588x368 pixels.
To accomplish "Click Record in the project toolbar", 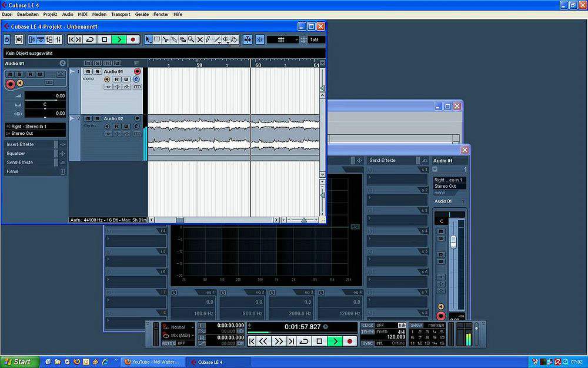I will point(133,39).
